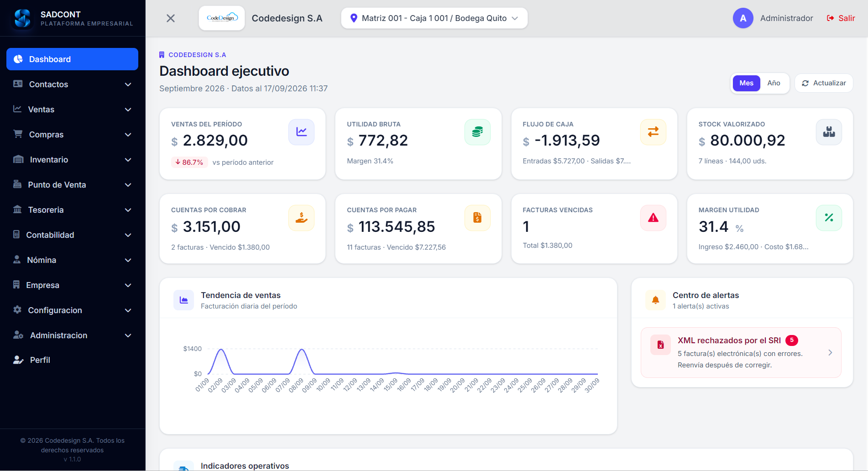Click the location pin icon in selector
The image size is (868, 471).
click(353, 18)
